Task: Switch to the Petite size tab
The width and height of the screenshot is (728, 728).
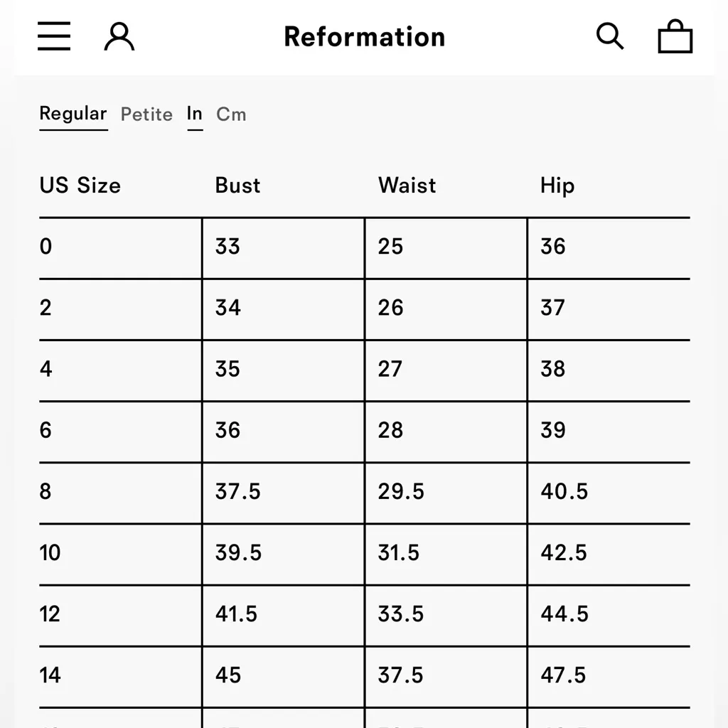Action: pyautogui.click(x=146, y=114)
